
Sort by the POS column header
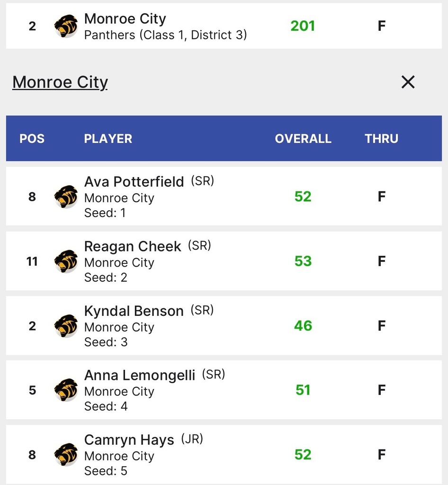32,139
